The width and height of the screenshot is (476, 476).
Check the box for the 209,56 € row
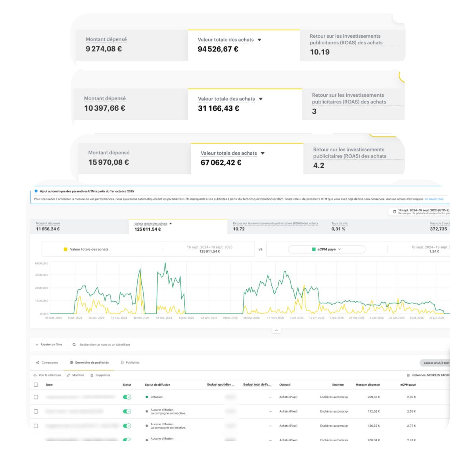(x=36, y=397)
